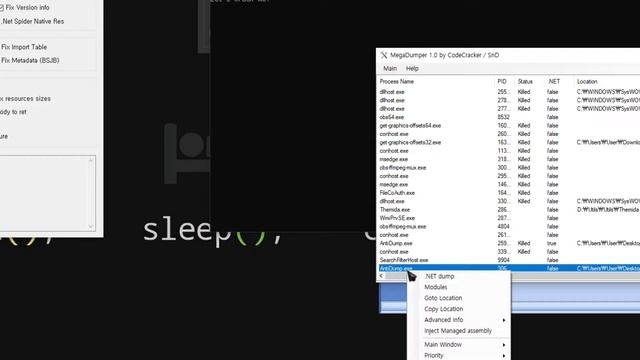Sort by the .NET column header

coord(560,82)
